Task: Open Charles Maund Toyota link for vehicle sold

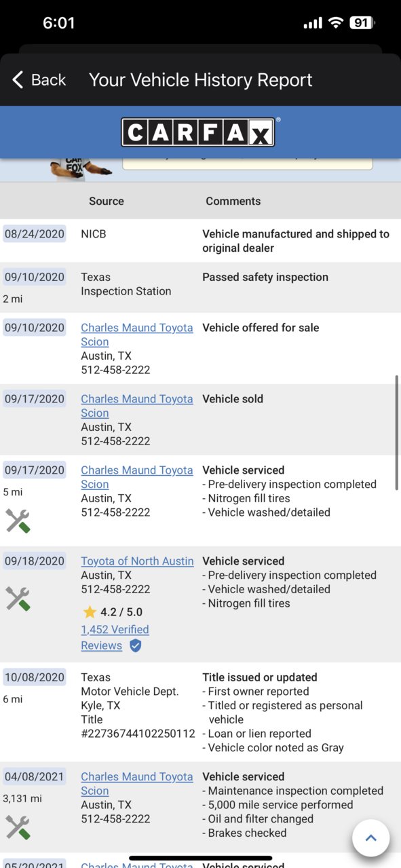Action: pos(137,406)
